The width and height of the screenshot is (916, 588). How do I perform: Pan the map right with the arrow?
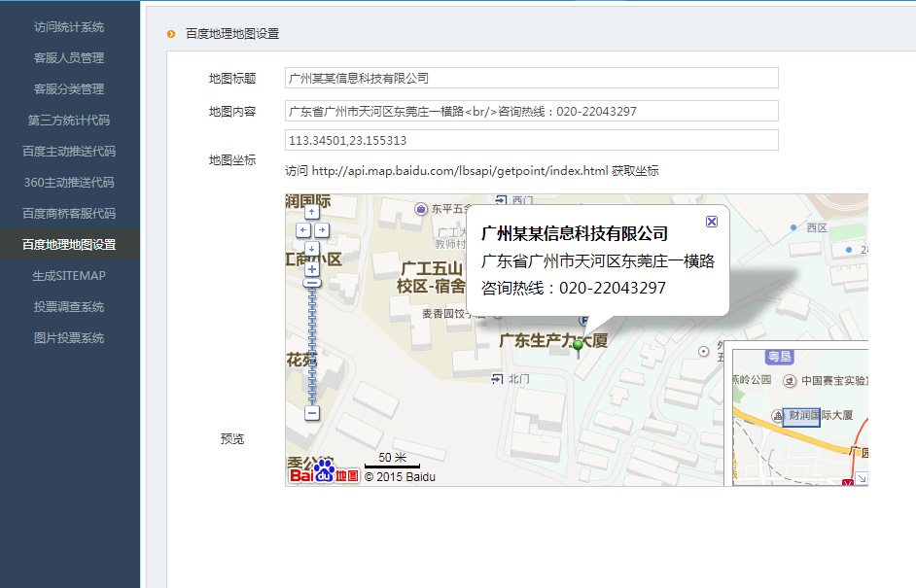(322, 230)
